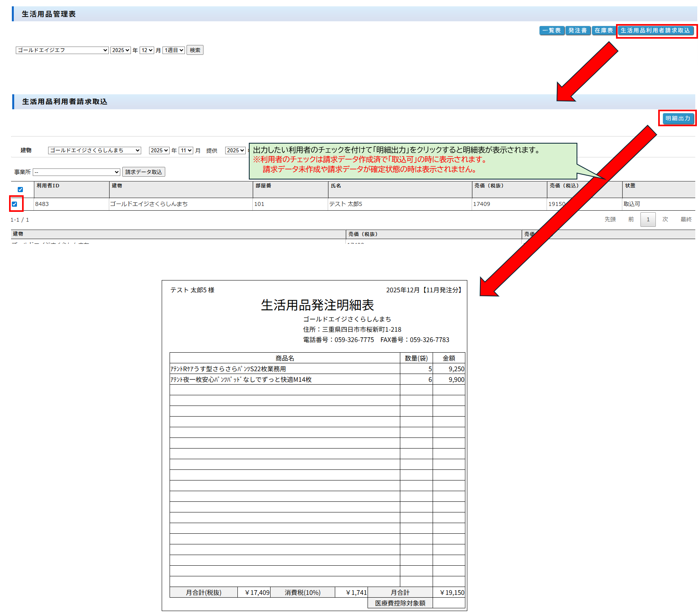Expand the 事業所 dropdown
The image size is (700, 615).
77,172
